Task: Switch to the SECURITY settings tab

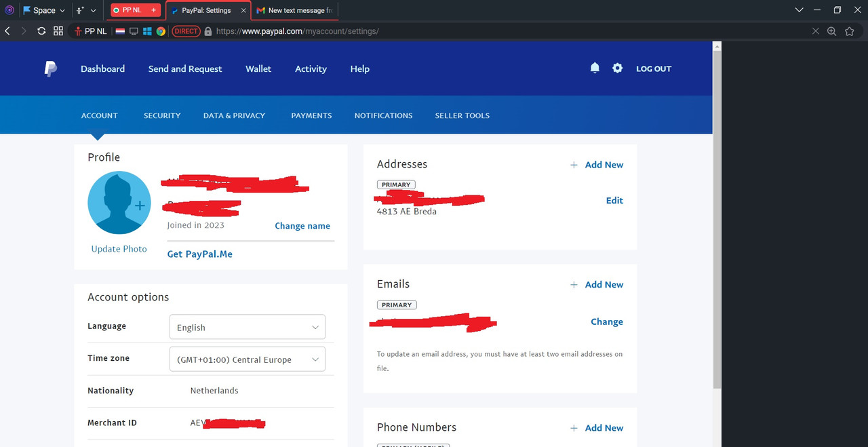Action: pyautogui.click(x=162, y=115)
